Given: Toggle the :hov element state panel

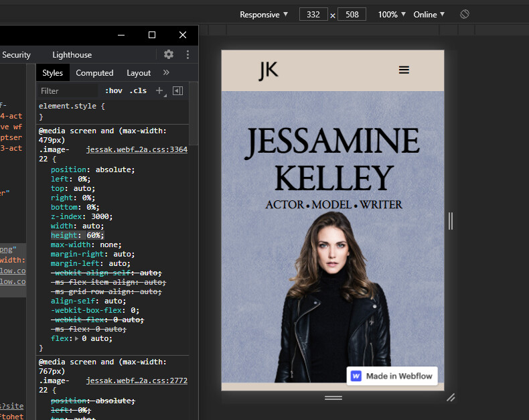Looking at the screenshot, I should [114, 90].
